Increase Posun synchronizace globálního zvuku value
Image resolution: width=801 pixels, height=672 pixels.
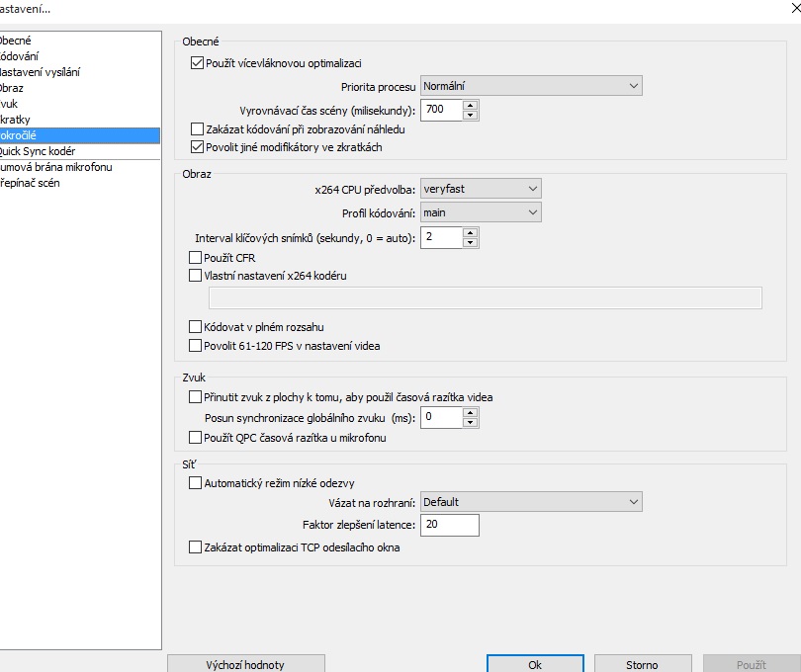(x=471, y=412)
